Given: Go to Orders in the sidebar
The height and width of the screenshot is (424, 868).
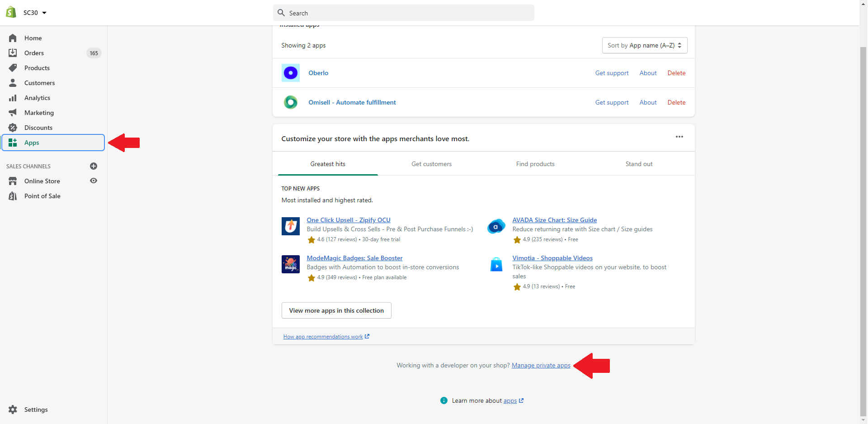Looking at the screenshot, I should (34, 53).
